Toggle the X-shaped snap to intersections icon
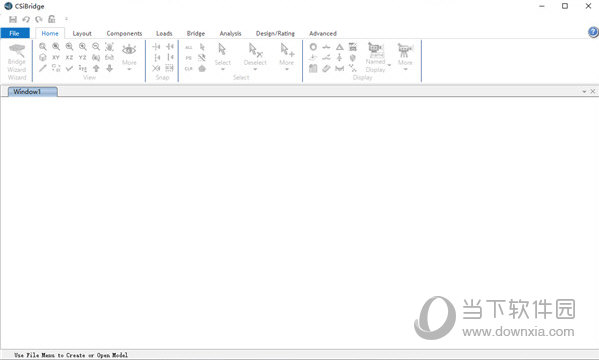The image size is (599, 361). (156, 68)
